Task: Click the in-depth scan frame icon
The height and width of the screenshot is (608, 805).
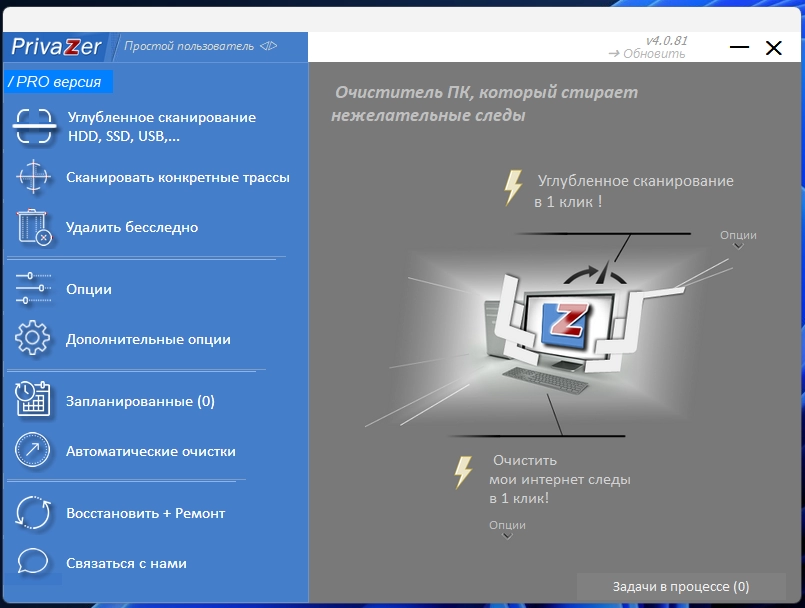Action: [34, 126]
